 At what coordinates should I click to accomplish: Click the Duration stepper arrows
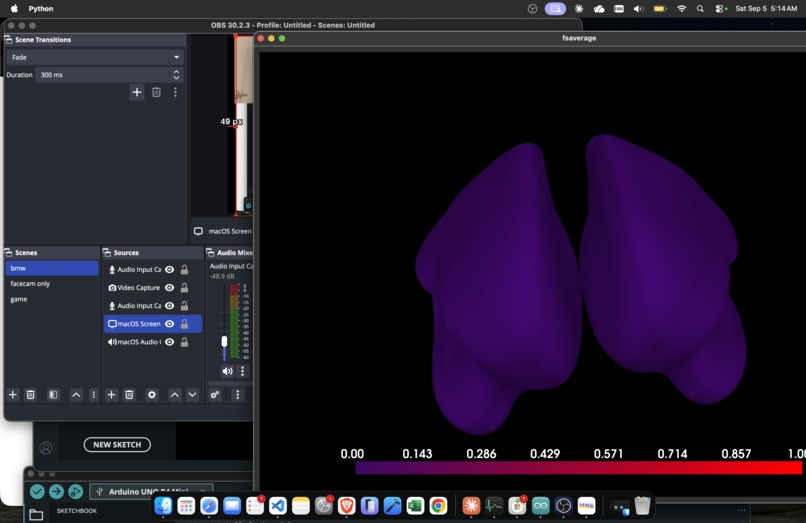point(176,75)
